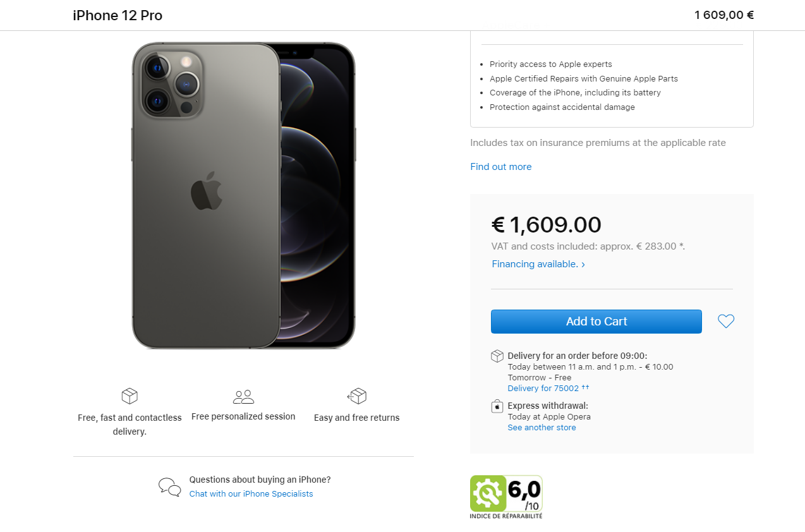Click Easy and free returns text
Image resolution: width=805 pixels, height=532 pixels.
(x=356, y=418)
